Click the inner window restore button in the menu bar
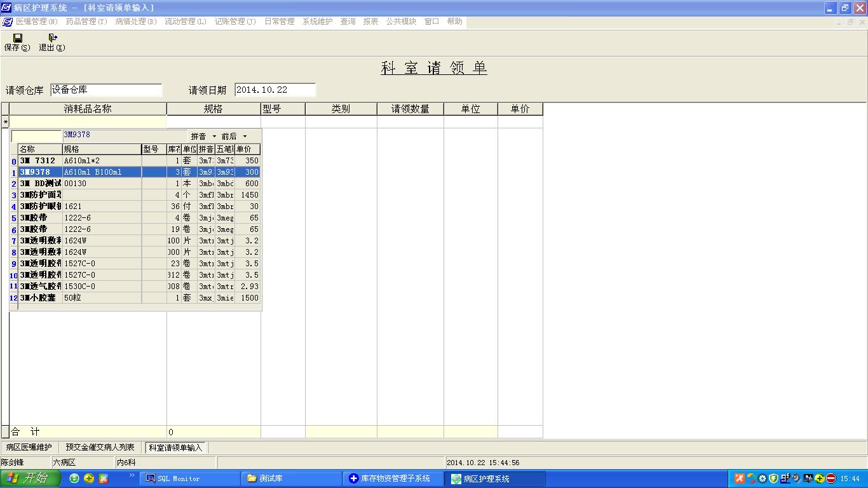 (850, 22)
